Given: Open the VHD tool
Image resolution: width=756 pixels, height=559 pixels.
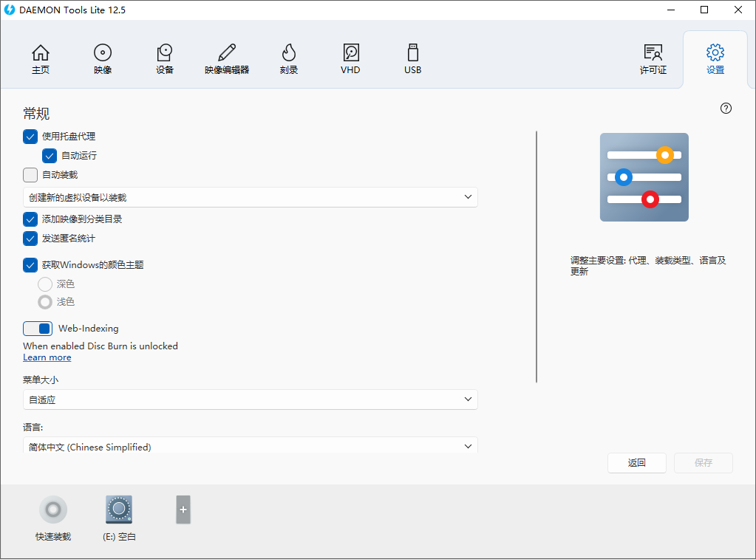Looking at the screenshot, I should 350,58.
